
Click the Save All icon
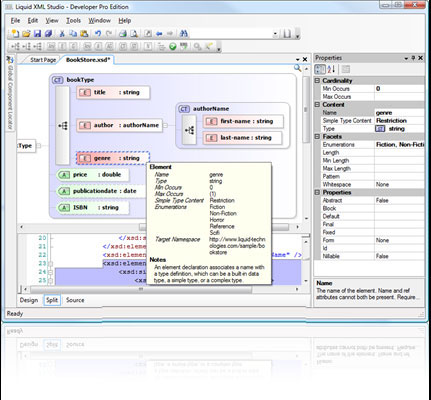tap(49, 33)
